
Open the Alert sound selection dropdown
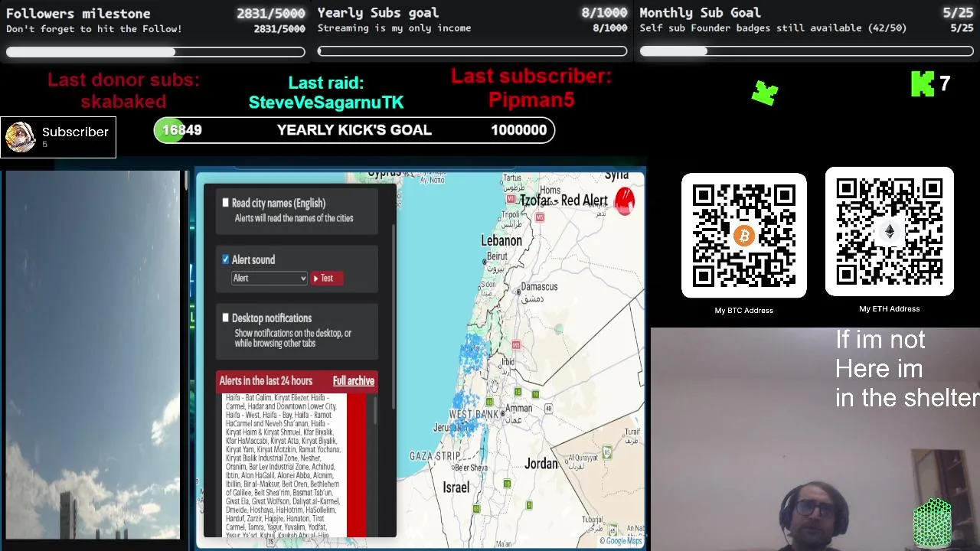269,279
